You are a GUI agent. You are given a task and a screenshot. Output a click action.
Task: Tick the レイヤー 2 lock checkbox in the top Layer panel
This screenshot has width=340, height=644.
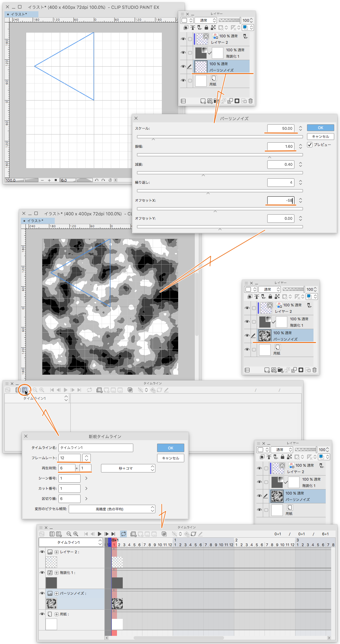point(190,39)
